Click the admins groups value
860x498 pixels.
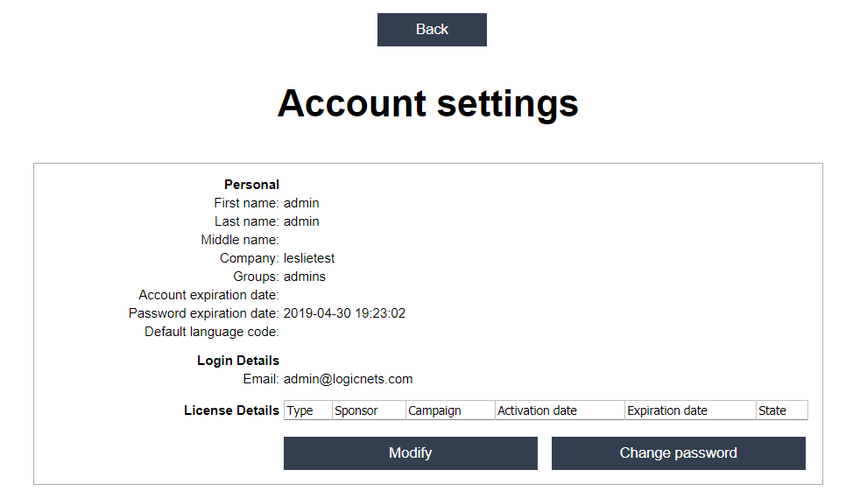pyautogui.click(x=304, y=276)
